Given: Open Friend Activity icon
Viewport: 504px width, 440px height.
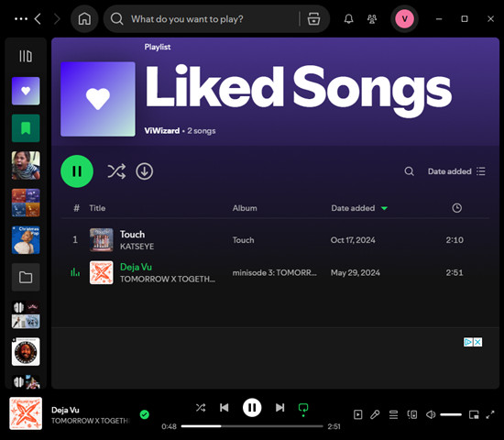Looking at the screenshot, I should [372, 19].
